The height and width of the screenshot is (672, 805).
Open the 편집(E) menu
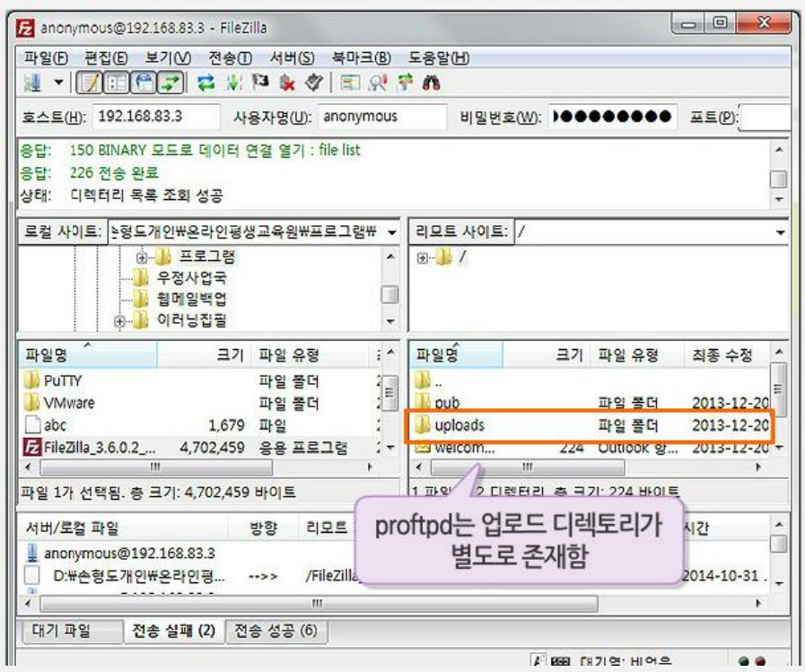[x=106, y=57]
